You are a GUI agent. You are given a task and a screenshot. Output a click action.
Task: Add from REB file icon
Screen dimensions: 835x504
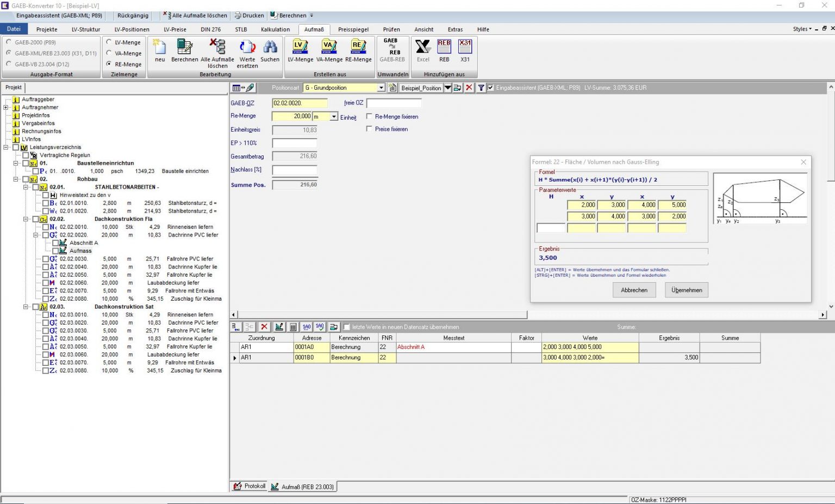click(x=444, y=51)
